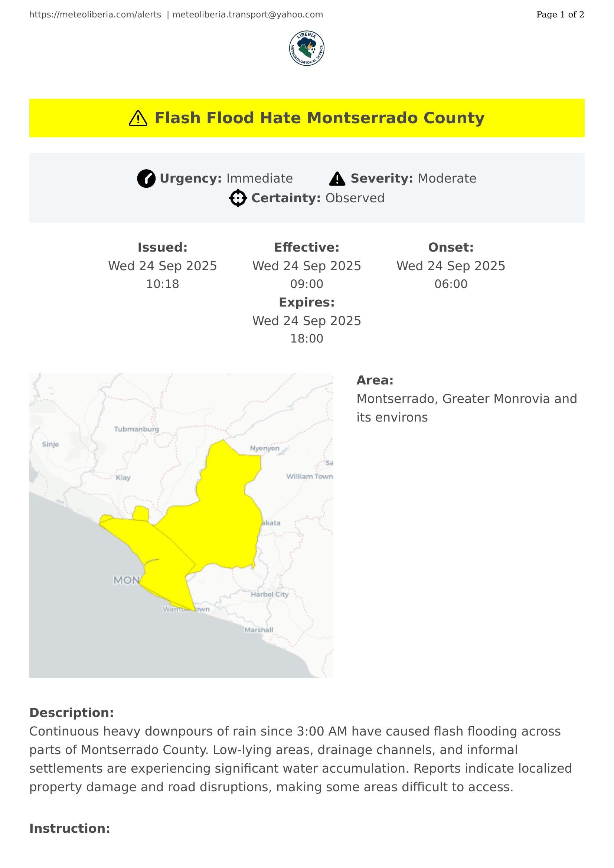Click the Description heading
Viewport: 614px width, 868px height.
(71, 713)
